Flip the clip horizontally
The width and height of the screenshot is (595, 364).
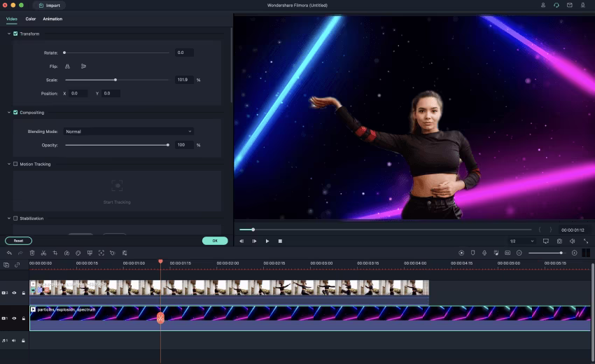67,66
